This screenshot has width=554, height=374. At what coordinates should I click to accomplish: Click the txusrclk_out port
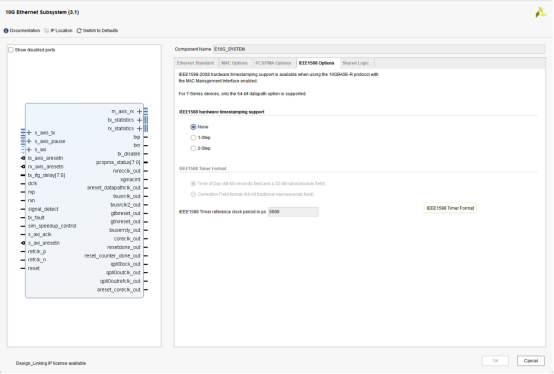(126, 196)
